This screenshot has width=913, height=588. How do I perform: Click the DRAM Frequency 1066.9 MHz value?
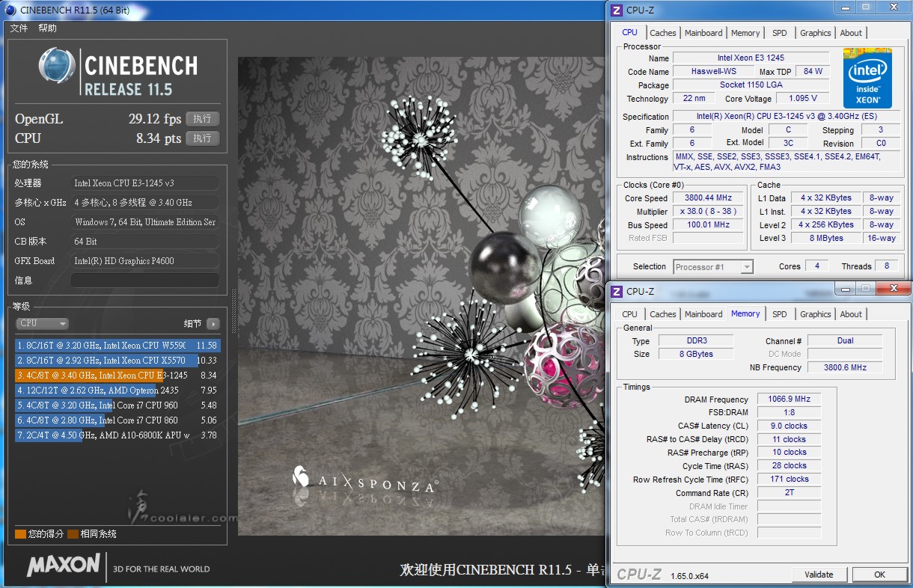point(789,399)
